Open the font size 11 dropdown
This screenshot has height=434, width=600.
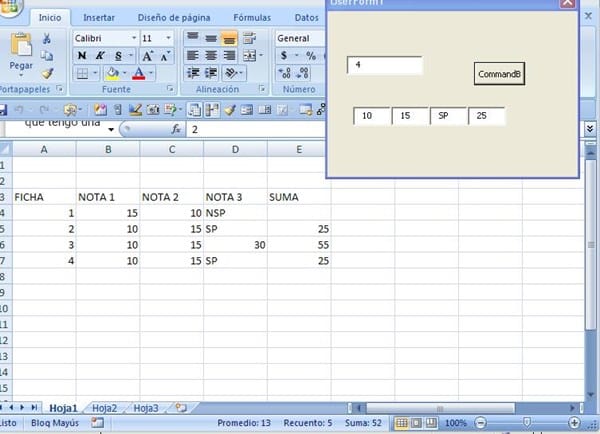pos(168,38)
